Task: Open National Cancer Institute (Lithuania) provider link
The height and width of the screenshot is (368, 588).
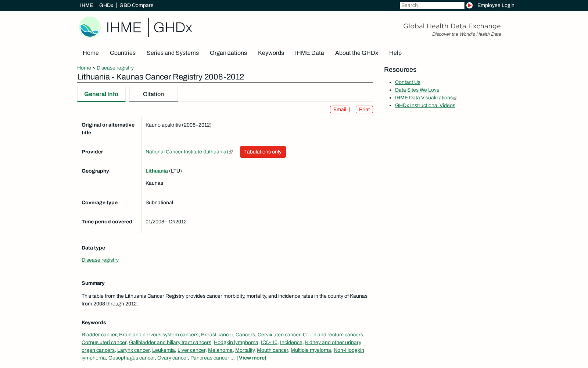Action: (x=187, y=152)
